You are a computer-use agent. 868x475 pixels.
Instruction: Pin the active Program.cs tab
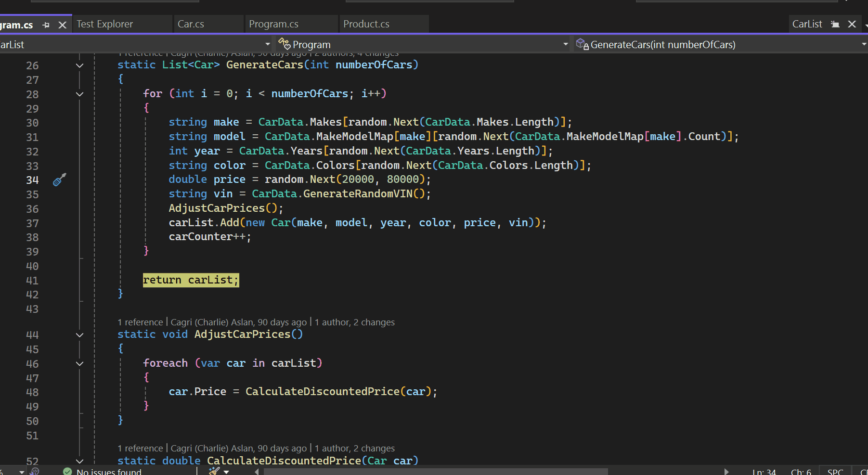(x=46, y=25)
